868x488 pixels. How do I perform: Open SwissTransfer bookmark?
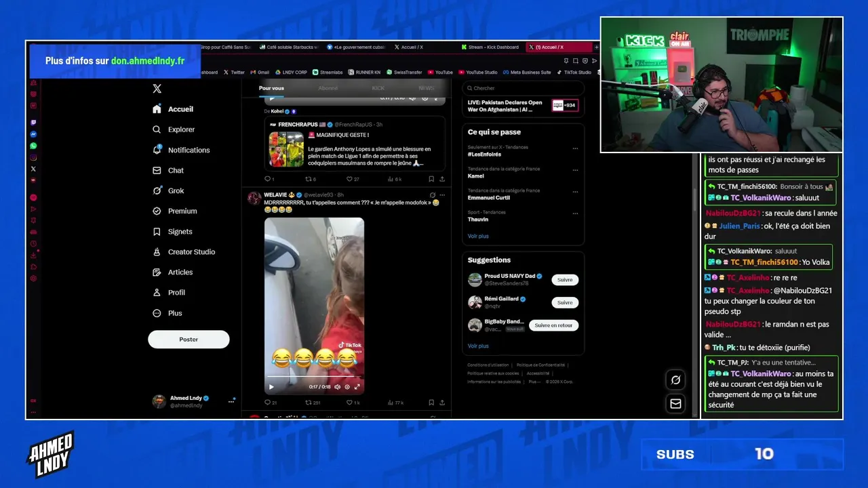point(406,72)
